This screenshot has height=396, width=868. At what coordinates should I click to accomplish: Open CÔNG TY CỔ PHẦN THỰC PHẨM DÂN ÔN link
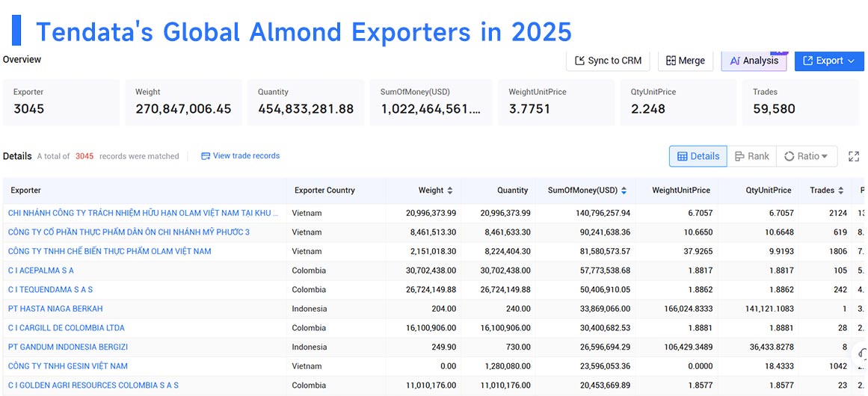pyautogui.click(x=129, y=232)
